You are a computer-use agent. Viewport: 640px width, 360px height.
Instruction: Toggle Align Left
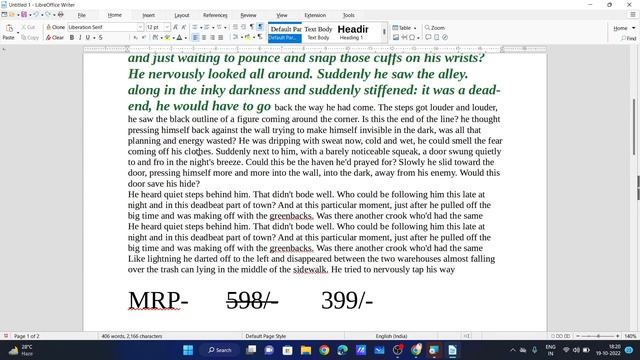[196, 38]
